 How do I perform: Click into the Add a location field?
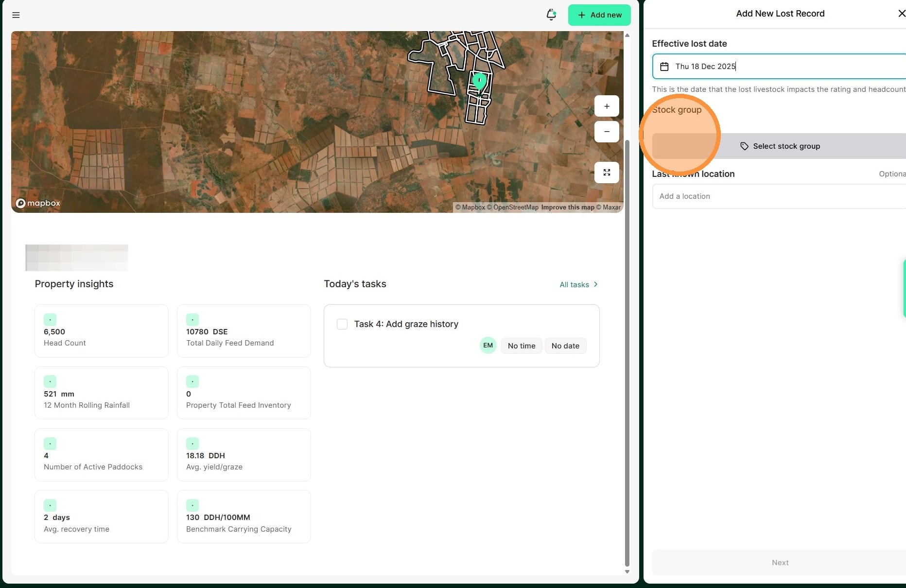pyautogui.click(x=778, y=196)
